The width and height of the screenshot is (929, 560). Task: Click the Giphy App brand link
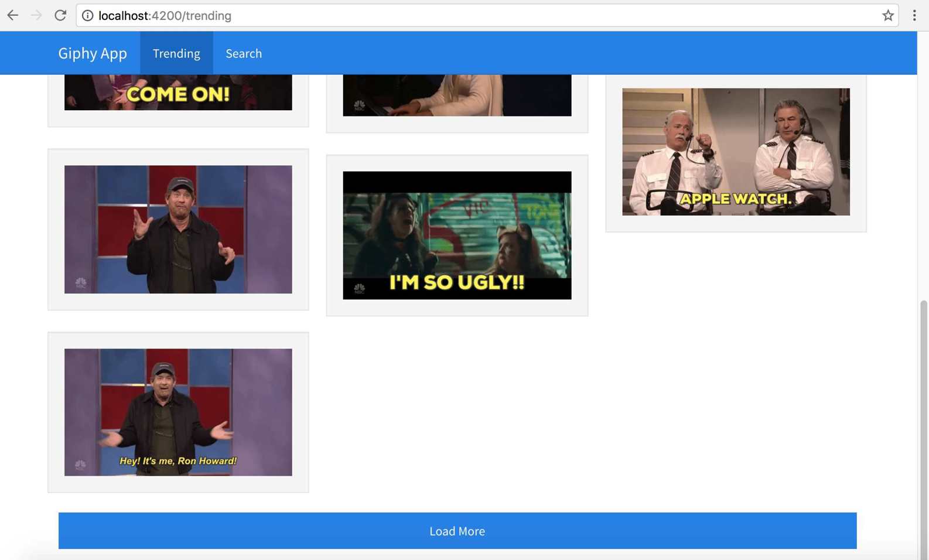tap(93, 53)
